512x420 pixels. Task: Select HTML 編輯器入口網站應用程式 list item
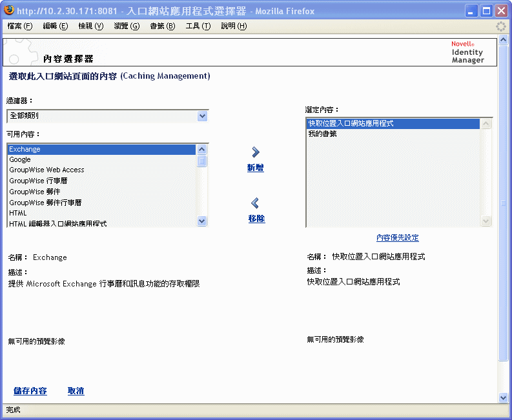click(101, 223)
